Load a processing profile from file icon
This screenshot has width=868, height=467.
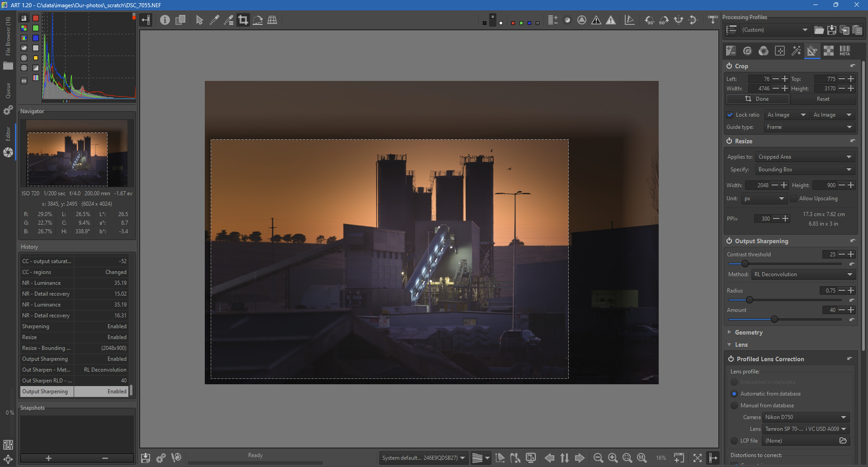click(819, 30)
